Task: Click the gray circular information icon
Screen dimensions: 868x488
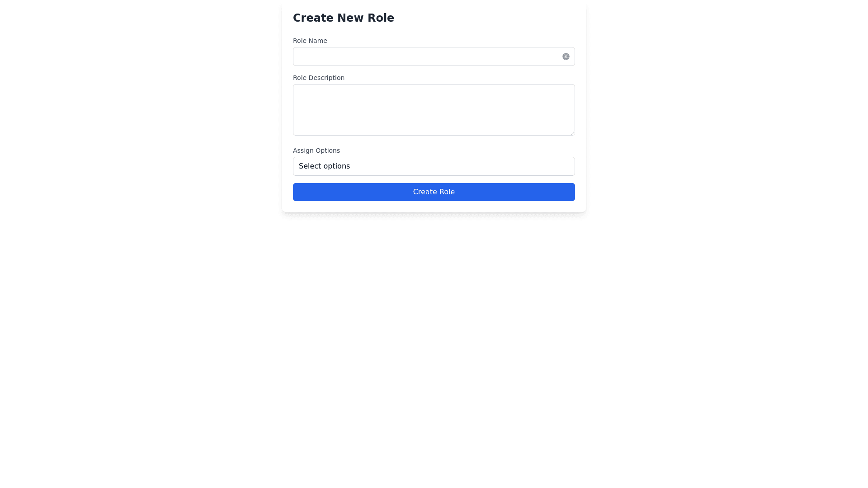Action: 566,56
